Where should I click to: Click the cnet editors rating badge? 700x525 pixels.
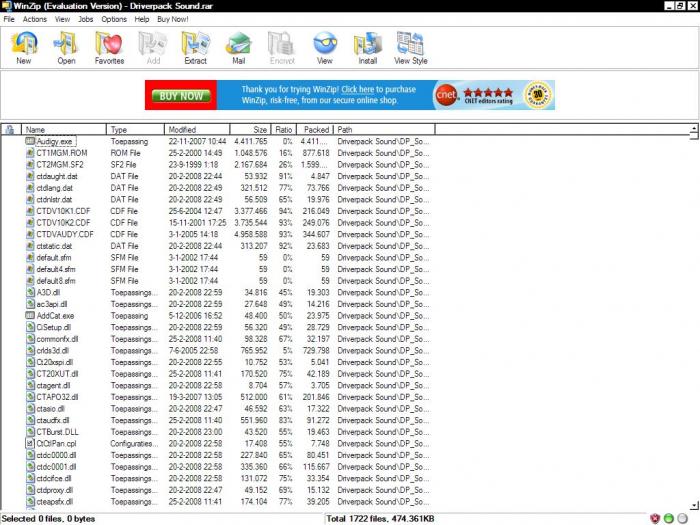474,95
